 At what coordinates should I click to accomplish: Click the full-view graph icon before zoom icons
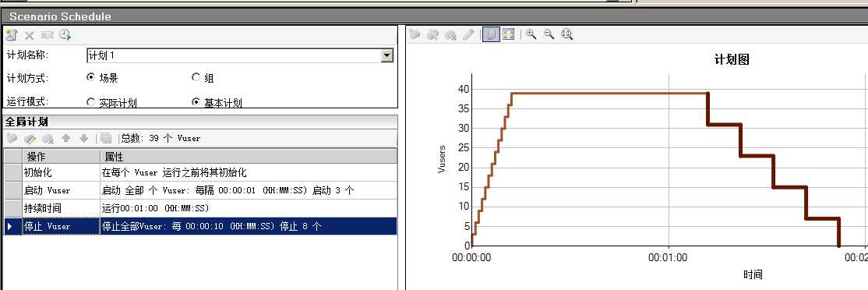pos(508,34)
